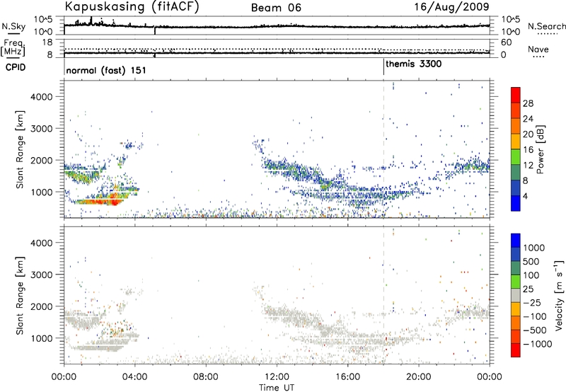Click the 12:00 time tick label
Viewport: 566px width, 392px height.
coord(277,377)
